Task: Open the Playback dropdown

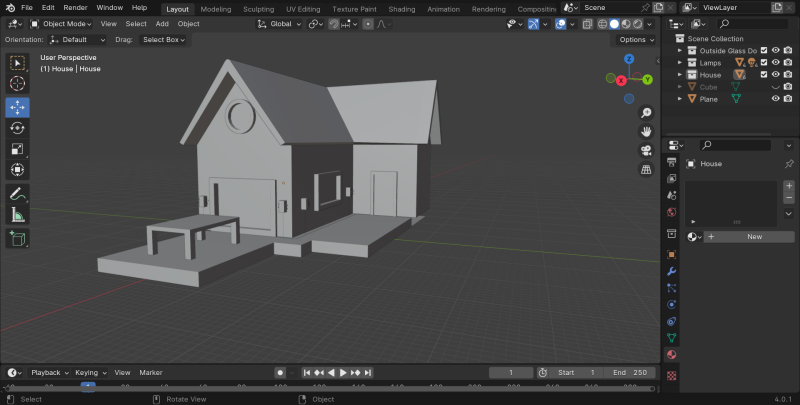Action: [49, 373]
